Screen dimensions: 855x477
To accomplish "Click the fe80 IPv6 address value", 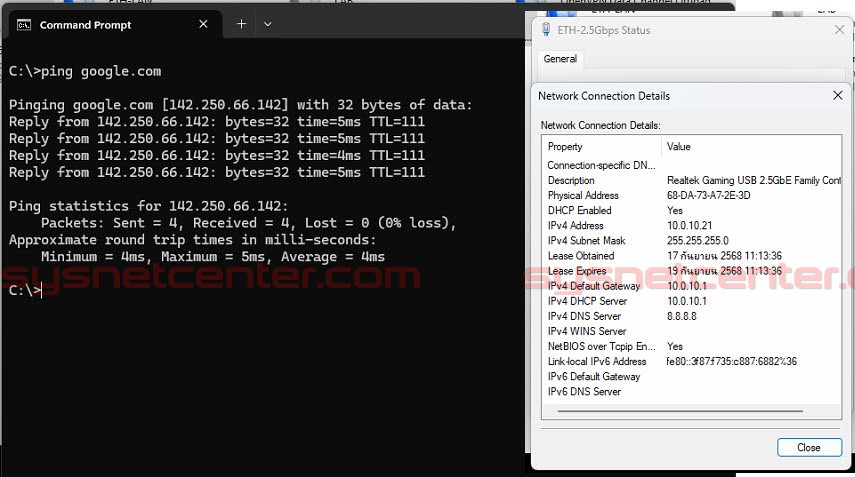I will [731, 361].
